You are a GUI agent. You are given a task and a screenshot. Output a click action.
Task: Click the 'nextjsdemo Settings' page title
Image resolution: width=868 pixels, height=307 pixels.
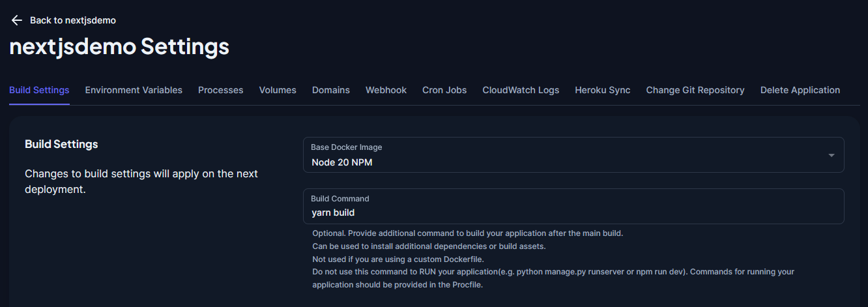click(119, 47)
